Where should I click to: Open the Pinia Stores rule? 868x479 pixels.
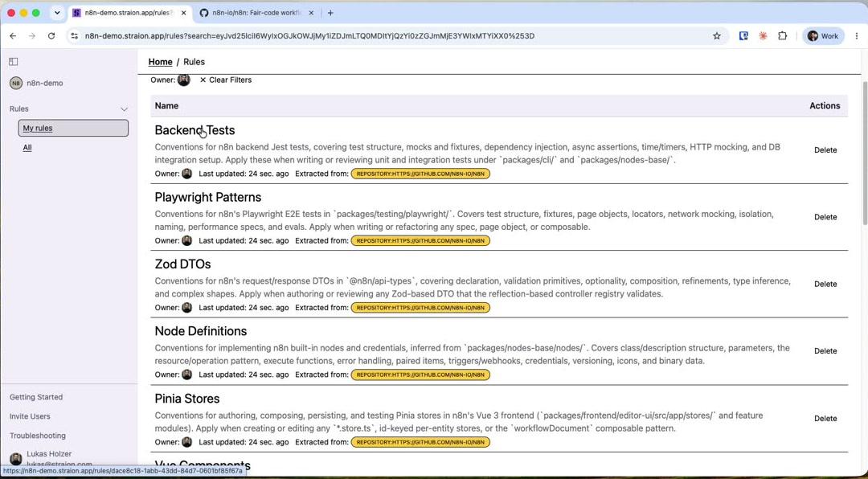pos(187,399)
